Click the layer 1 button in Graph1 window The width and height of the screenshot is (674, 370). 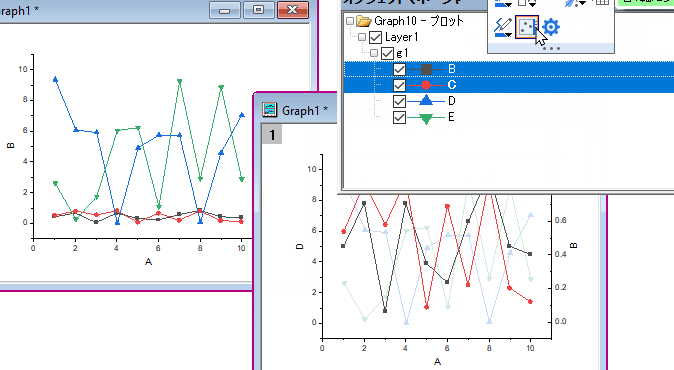pyautogui.click(x=272, y=135)
